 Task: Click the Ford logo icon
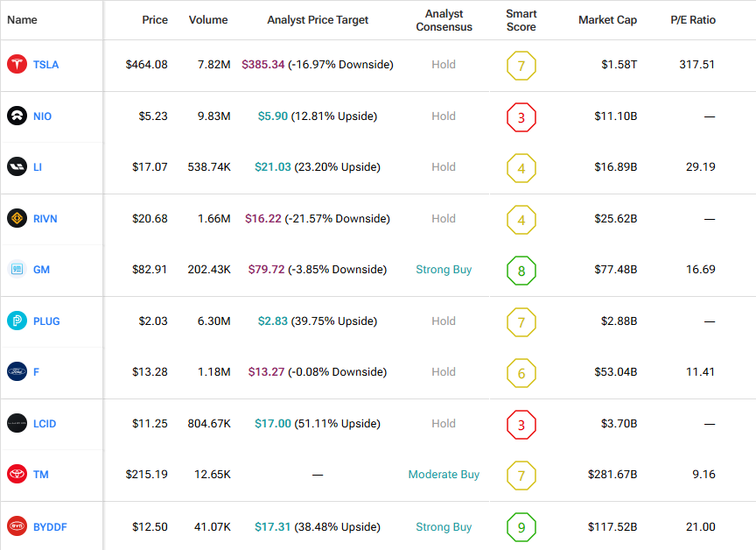point(17,372)
